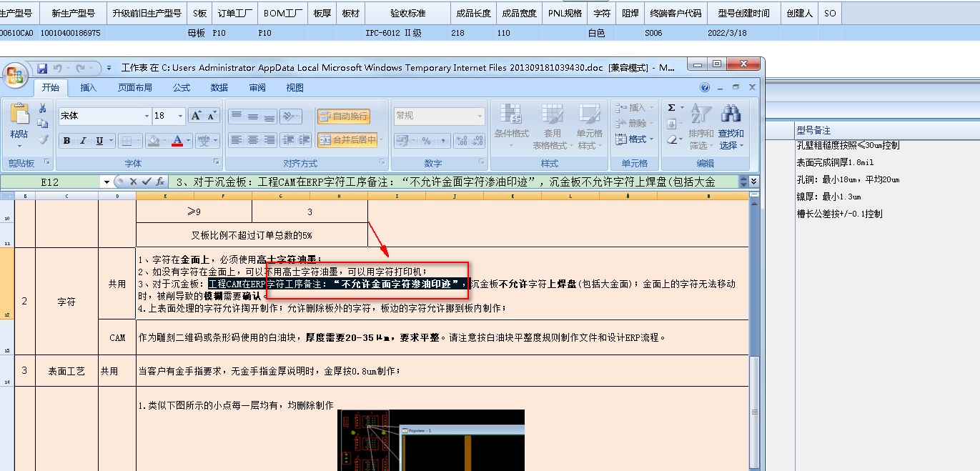
Task: Click the phonetic guide 文 icon
Action: coord(204,141)
